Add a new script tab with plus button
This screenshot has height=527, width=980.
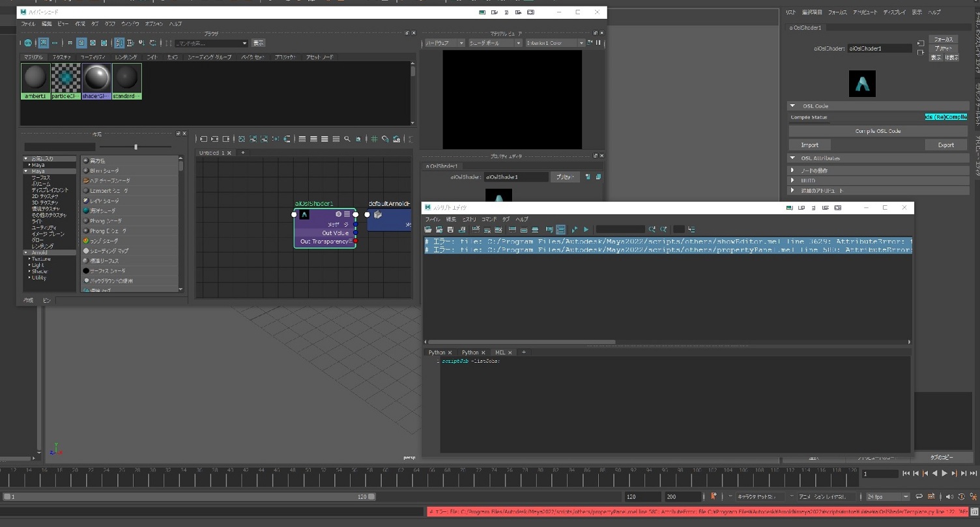523,352
